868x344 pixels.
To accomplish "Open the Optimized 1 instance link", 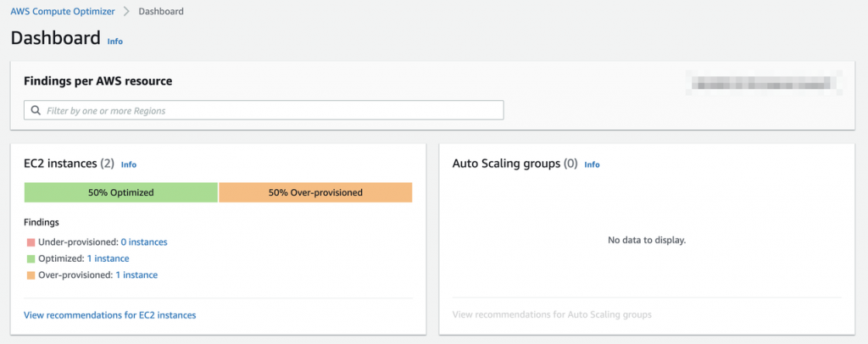I will 108,258.
